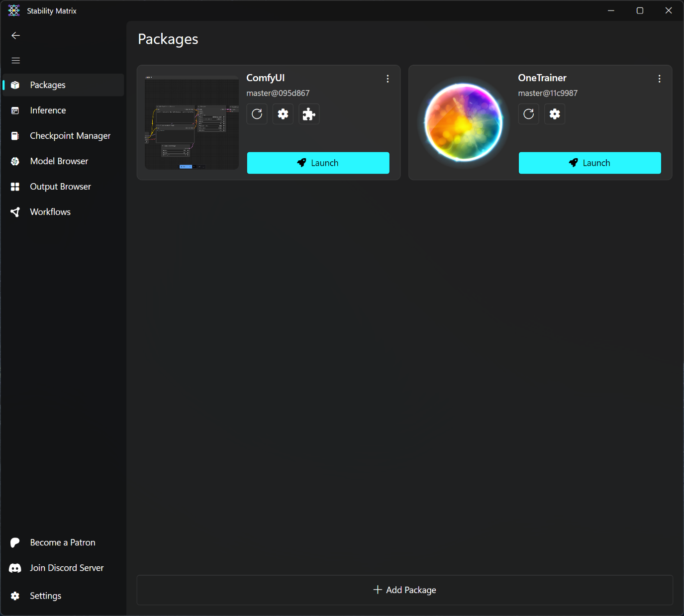Check for ComfyUI updates icon

(x=257, y=114)
